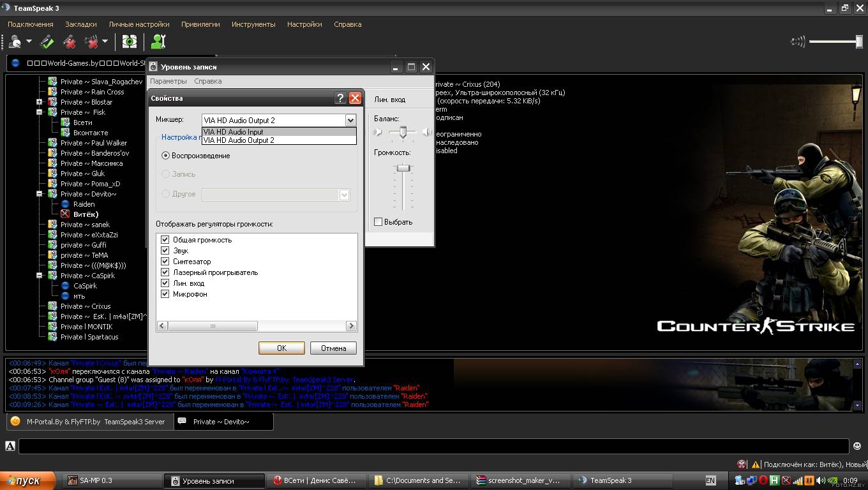Open Справка menu in TeamSpeak menu bar
The width and height of the screenshot is (868, 490).
pos(348,24)
